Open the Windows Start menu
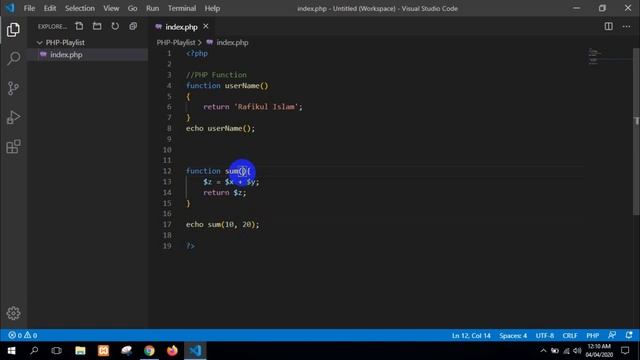Image resolution: width=640 pixels, height=360 pixels. click(x=11, y=351)
